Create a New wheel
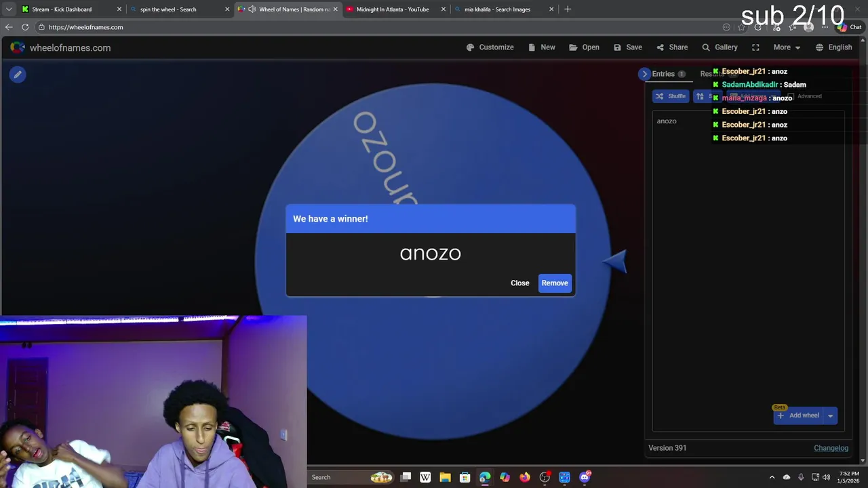The height and width of the screenshot is (488, 868). (x=542, y=47)
